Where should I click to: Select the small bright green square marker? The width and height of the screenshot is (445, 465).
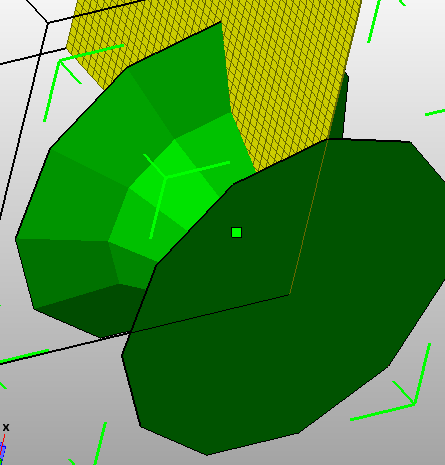[236, 232]
